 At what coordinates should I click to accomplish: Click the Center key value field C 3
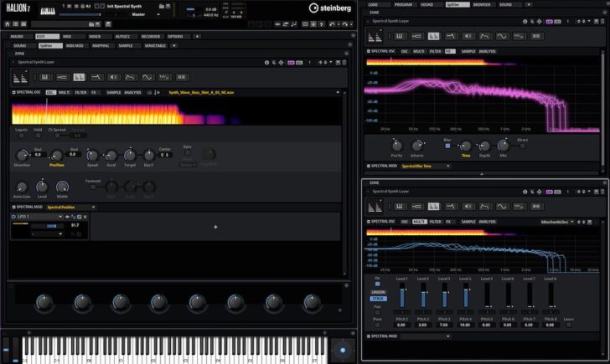pyautogui.click(x=165, y=155)
